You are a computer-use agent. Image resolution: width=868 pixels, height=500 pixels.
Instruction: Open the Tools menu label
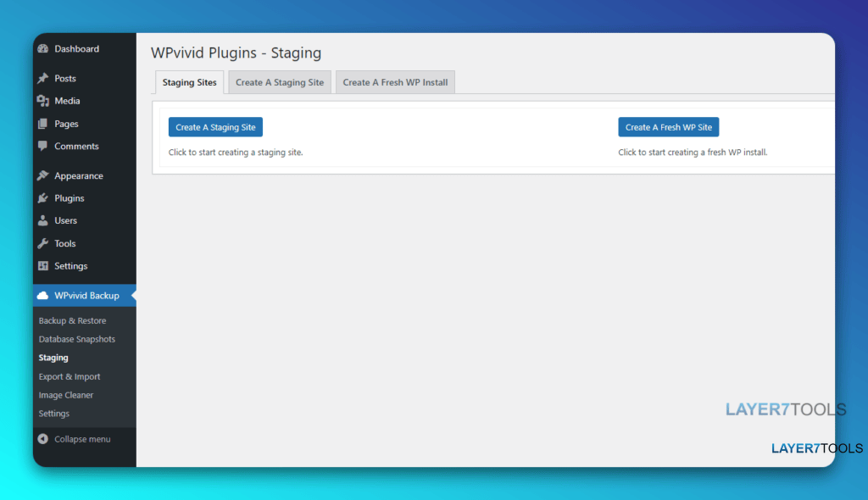click(x=64, y=243)
